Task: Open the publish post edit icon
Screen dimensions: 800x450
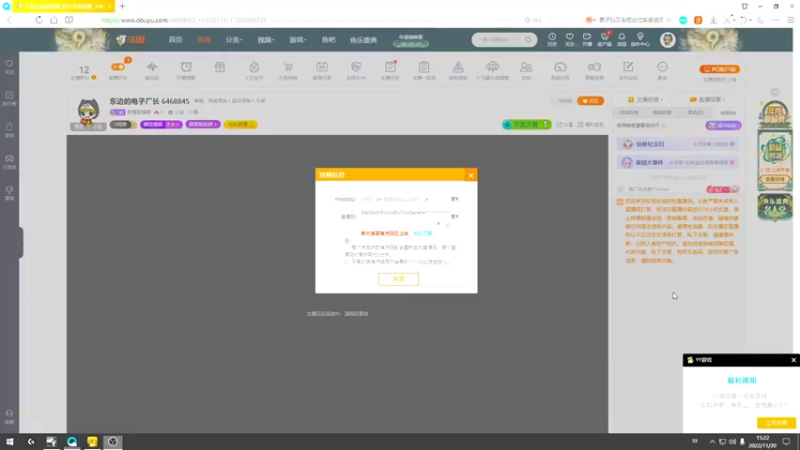Action: tap(628, 67)
